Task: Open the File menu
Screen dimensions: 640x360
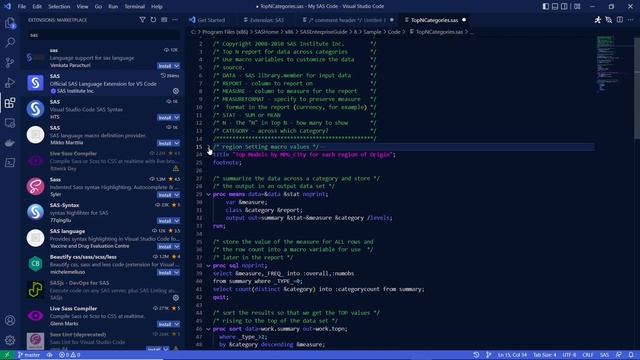Action: [x=22, y=7]
